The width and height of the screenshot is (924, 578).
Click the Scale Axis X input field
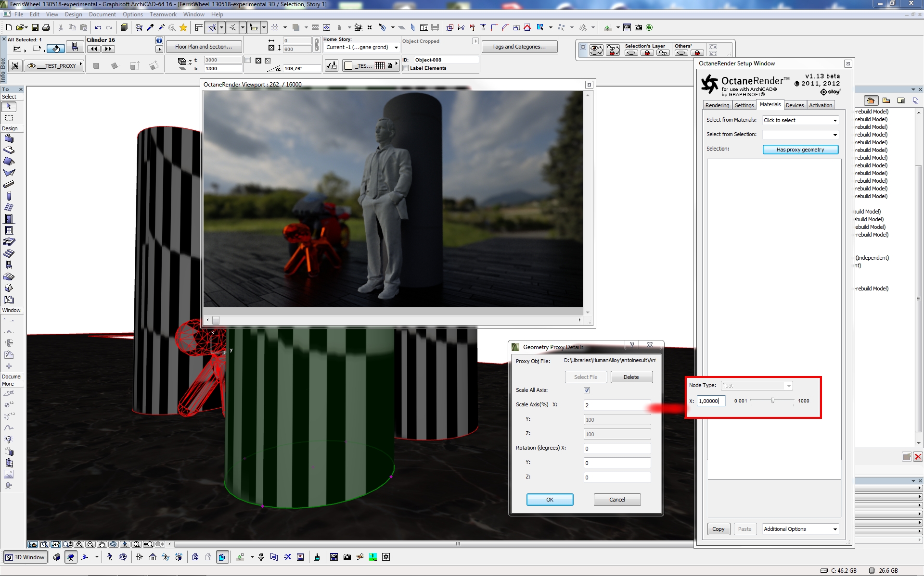pos(616,405)
